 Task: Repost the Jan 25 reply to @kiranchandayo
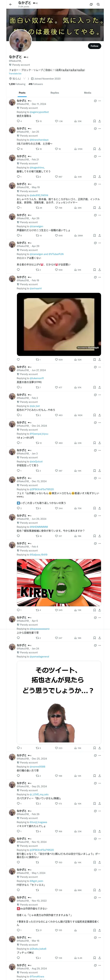point(38,149)
